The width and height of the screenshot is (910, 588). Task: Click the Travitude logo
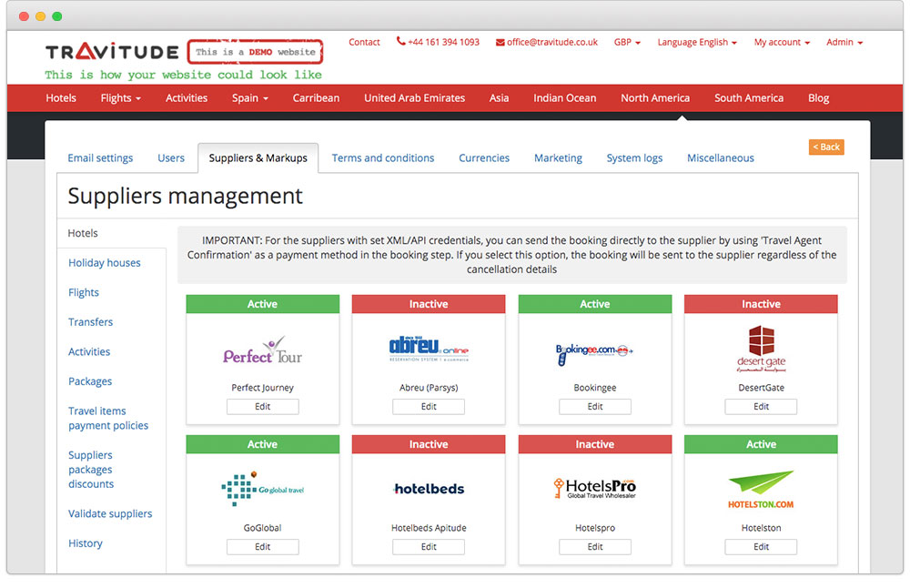coord(113,52)
